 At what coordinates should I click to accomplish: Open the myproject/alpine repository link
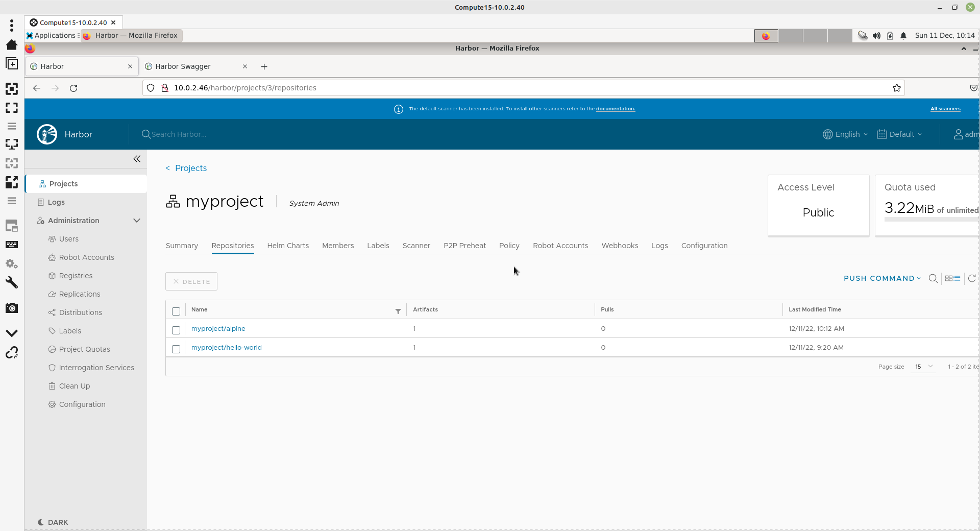(218, 329)
